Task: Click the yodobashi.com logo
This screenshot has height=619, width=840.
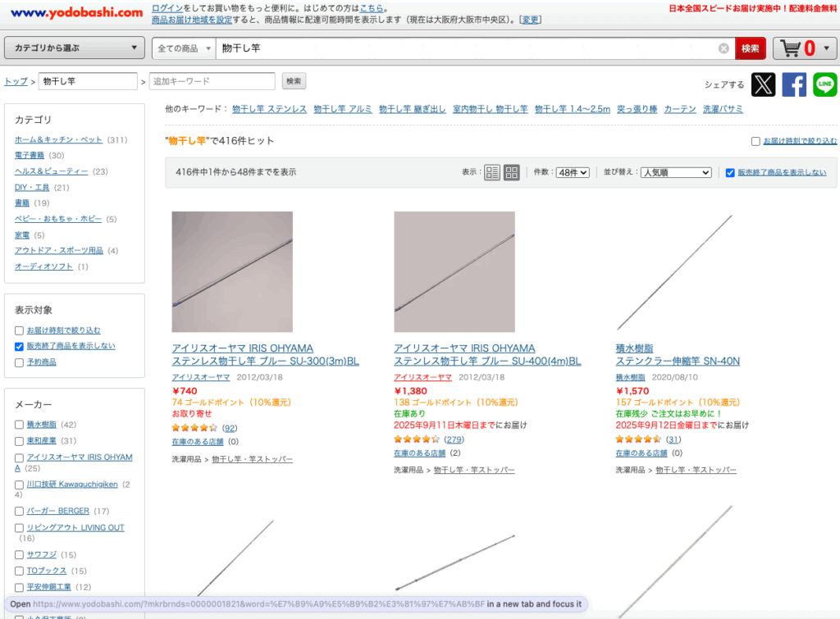Action: [77, 12]
